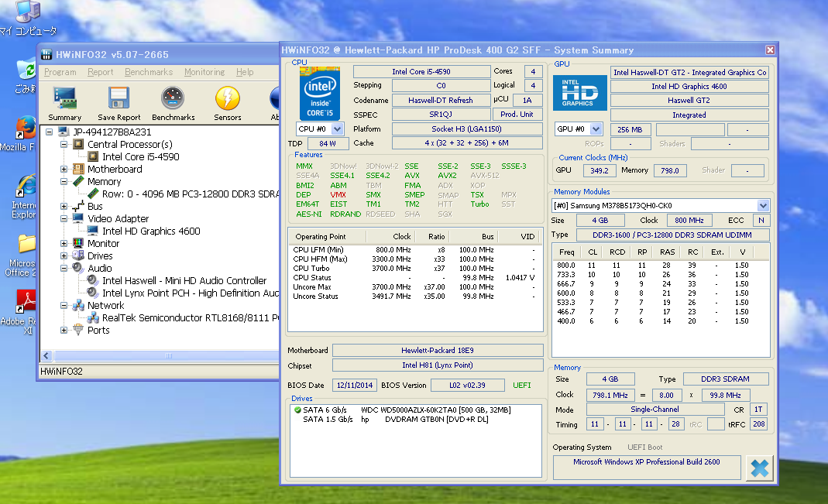This screenshot has height=504, width=828.
Task: Click the Intel H81 (Lynx Point) chipset field
Action: click(x=437, y=365)
